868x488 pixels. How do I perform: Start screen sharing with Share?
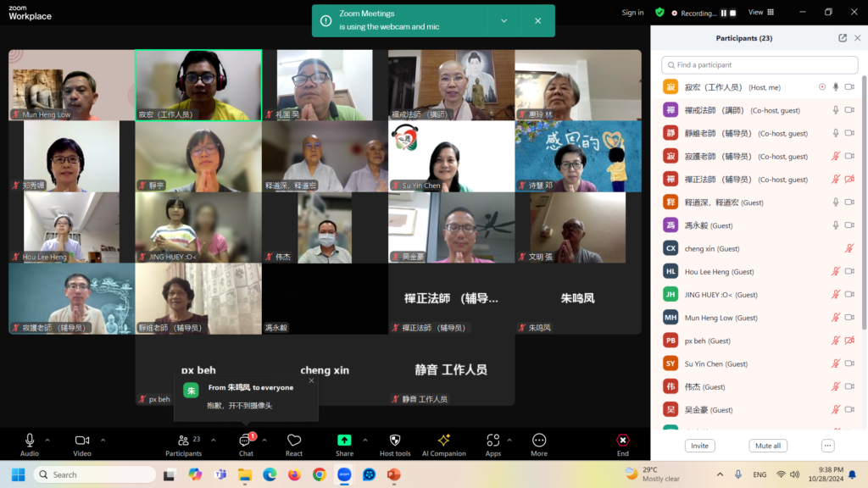tap(344, 441)
